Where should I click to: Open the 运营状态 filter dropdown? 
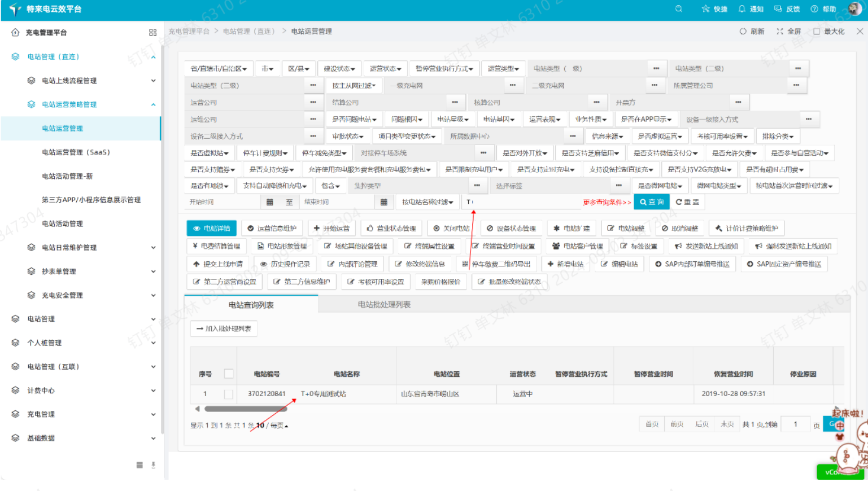coord(385,69)
